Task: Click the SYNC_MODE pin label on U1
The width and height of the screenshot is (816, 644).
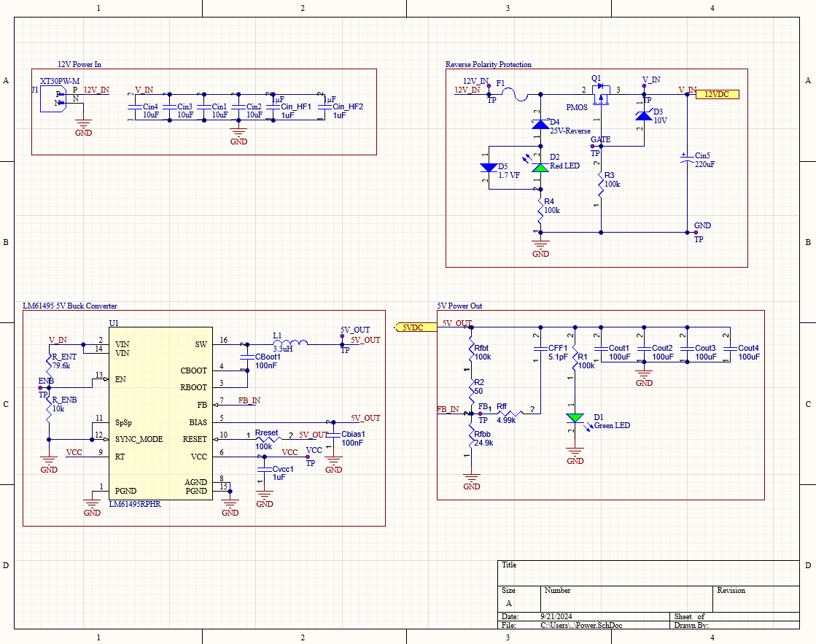Action: point(139,439)
